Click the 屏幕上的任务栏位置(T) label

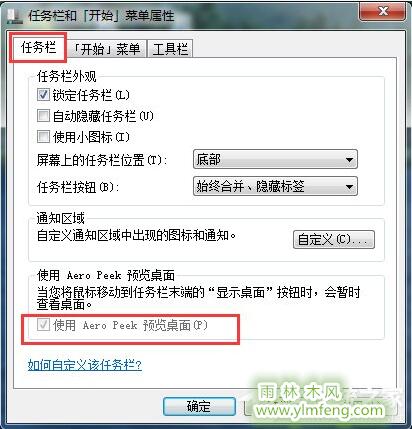coord(101,160)
